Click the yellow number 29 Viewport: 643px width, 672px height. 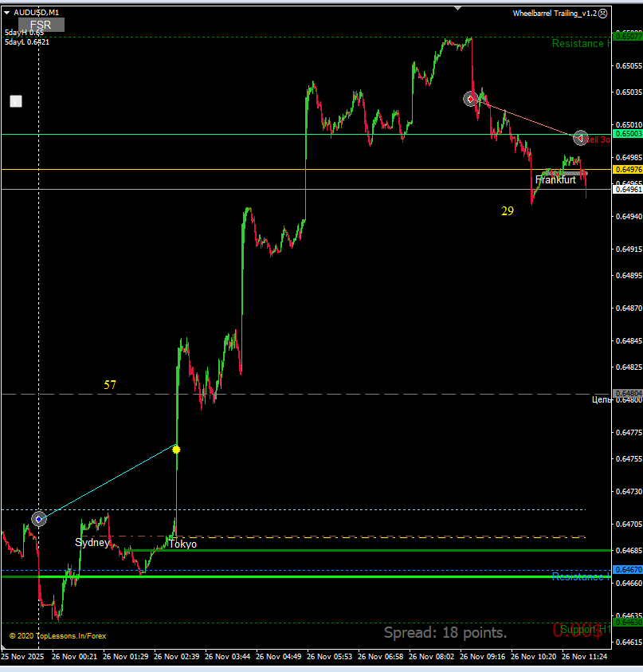pyautogui.click(x=508, y=211)
